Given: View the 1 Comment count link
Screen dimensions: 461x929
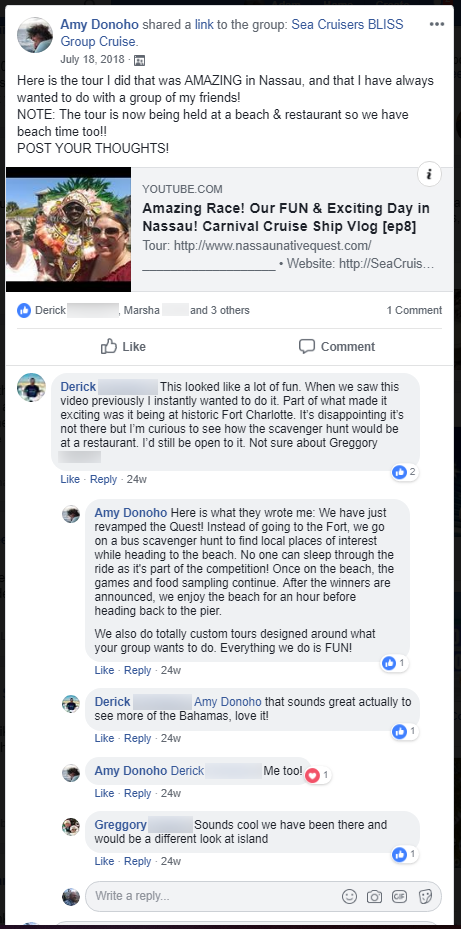Looking at the screenshot, I should (x=414, y=310).
